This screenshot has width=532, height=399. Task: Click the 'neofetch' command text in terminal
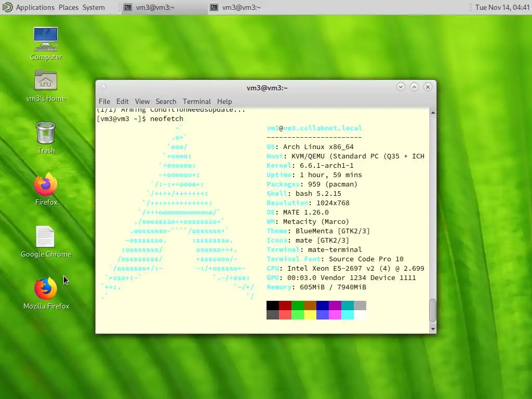167,119
